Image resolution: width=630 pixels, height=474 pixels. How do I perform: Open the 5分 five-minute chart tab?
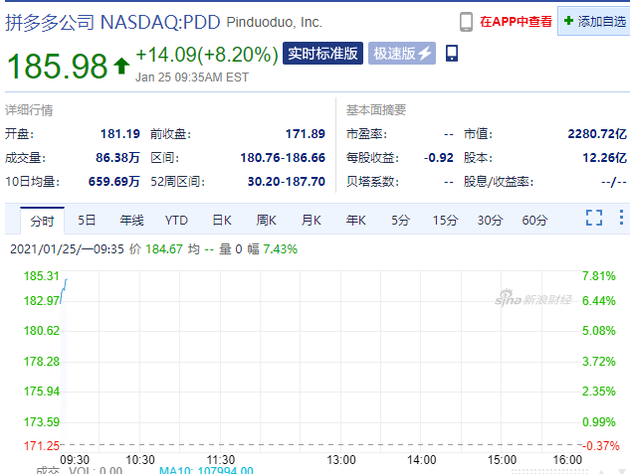[401, 220]
